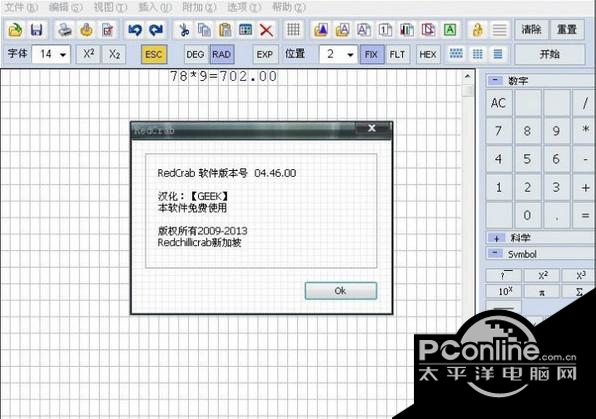Click the superscript X² button
Screen dimensions: 596x419
pyautogui.click(x=89, y=54)
